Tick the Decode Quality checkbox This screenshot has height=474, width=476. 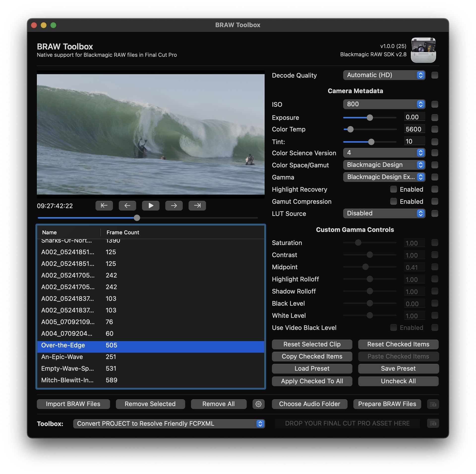pyautogui.click(x=434, y=75)
